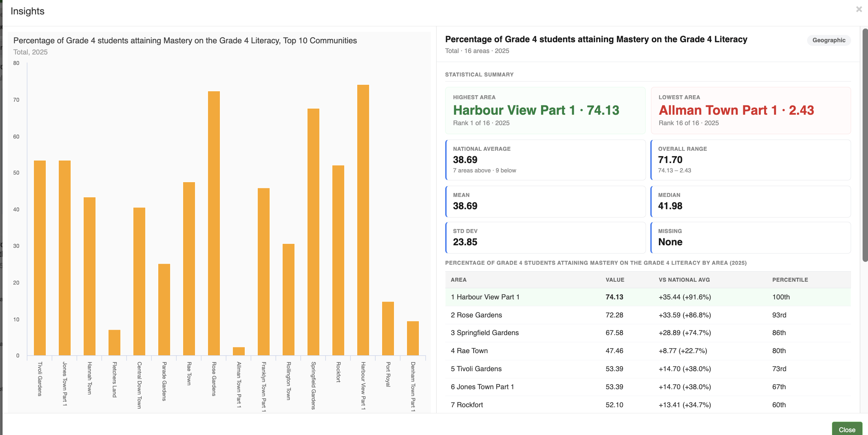
Task: Click the value 72.28 in the table
Action: [x=614, y=315]
